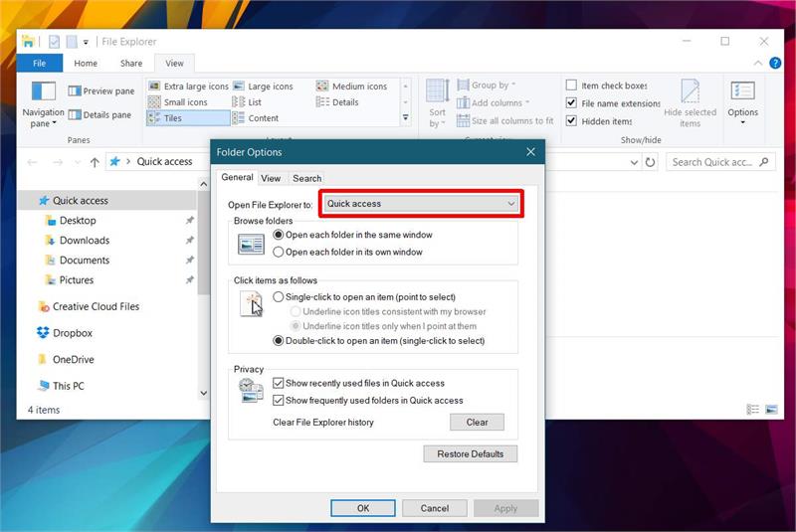Click the Up arrow navigation button
The width and height of the screenshot is (796, 532).
(x=95, y=162)
